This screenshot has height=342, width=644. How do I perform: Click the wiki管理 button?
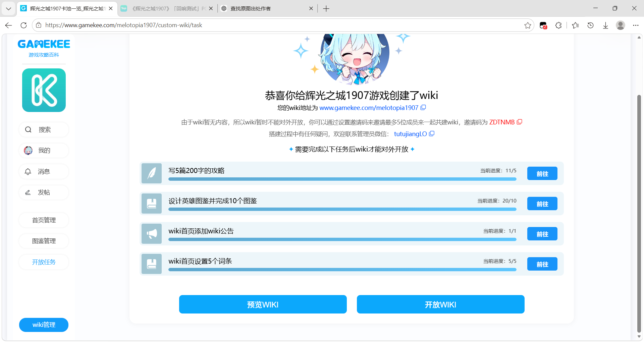coord(44,325)
